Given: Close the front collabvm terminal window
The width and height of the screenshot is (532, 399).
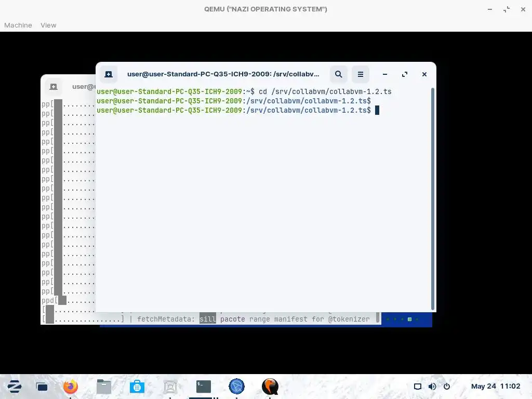Looking at the screenshot, I should (424, 74).
